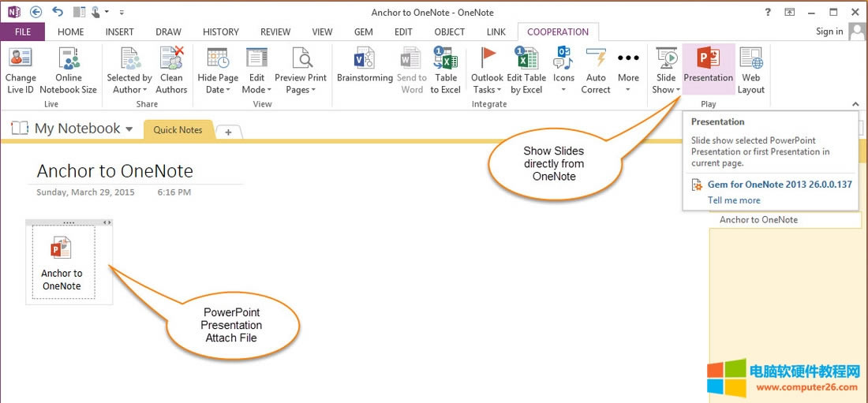Screen dimensions: 868x403
Task: Select the Anchor to OneNote attached file
Action: click(x=62, y=262)
